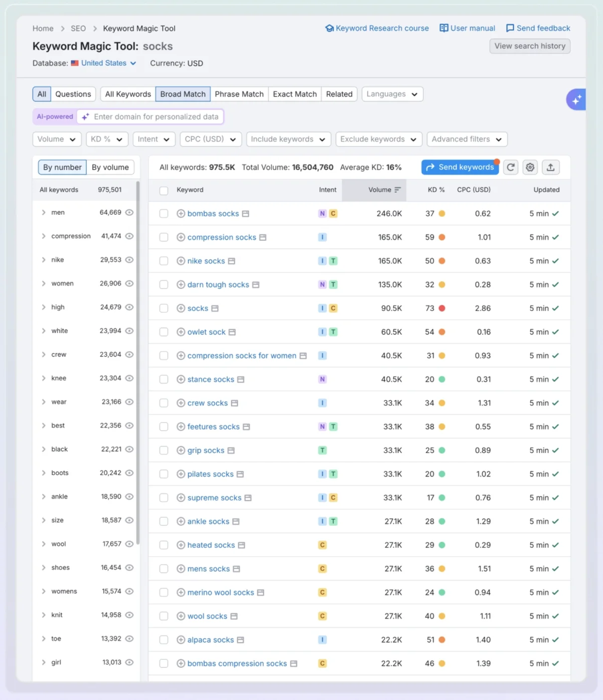This screenshot has height=700, width=603.
Task: Open SERP icon next to stance socks
Action: point(241,379)
